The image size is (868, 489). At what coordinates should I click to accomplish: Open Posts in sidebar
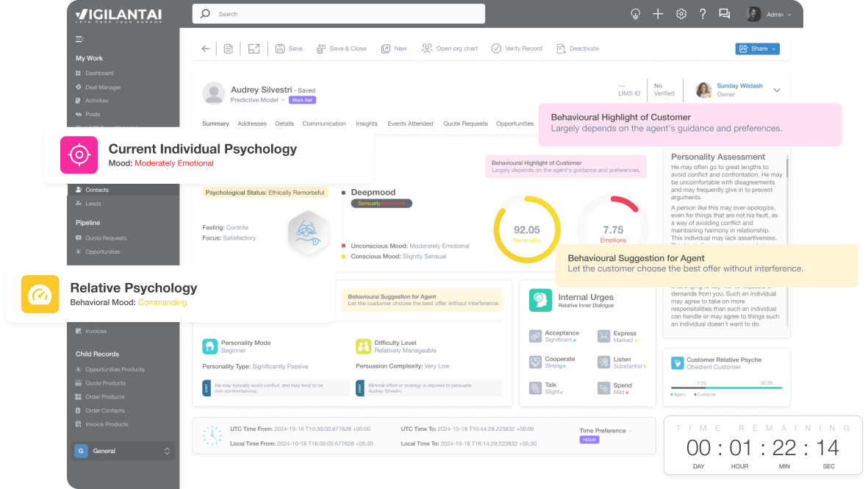point(87,114)
